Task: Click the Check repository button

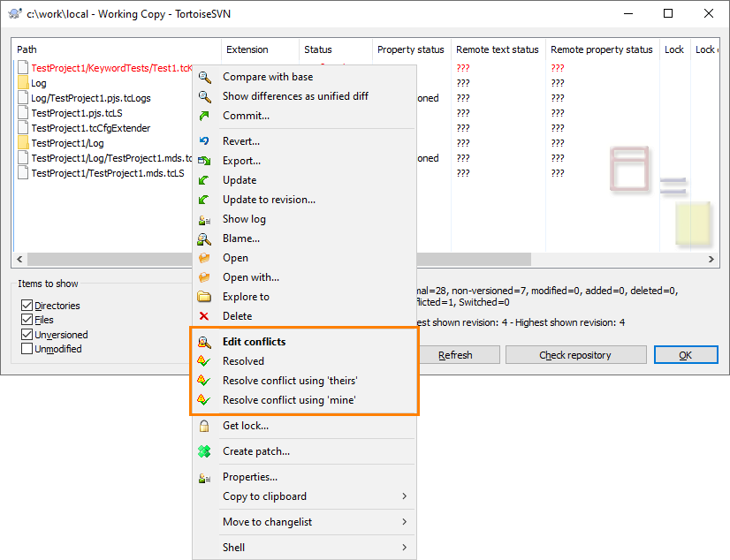Action: tap(575, 354)
